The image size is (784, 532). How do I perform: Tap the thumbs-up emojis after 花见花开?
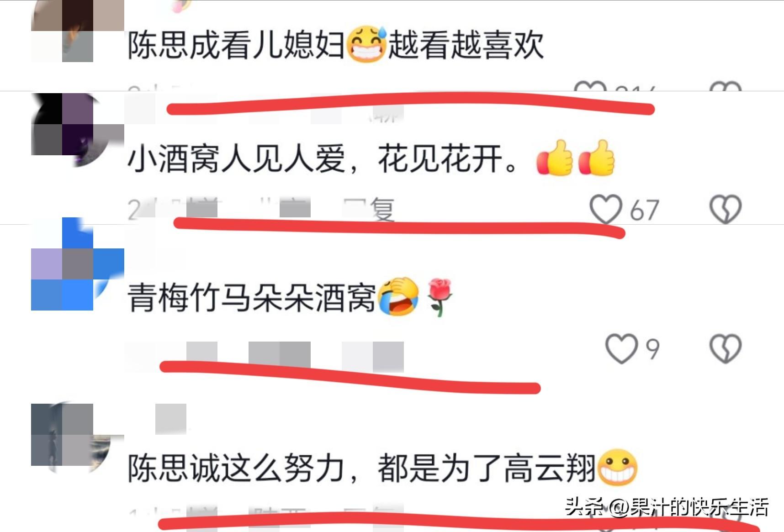(x=576, y=158)
